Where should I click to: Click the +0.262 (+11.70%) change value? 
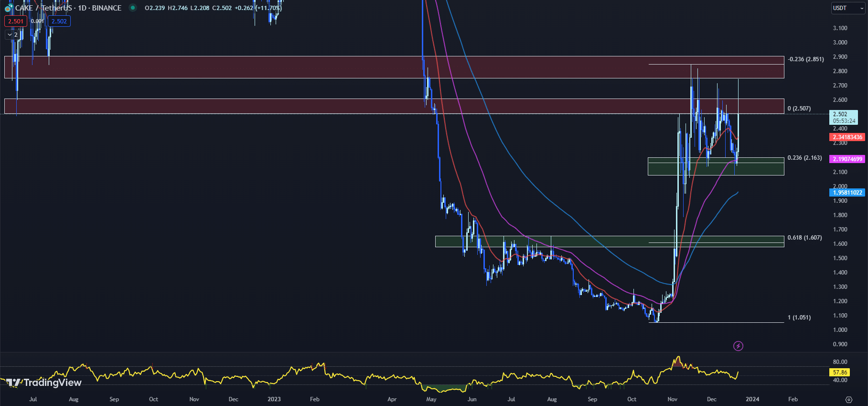click(258, 8)
